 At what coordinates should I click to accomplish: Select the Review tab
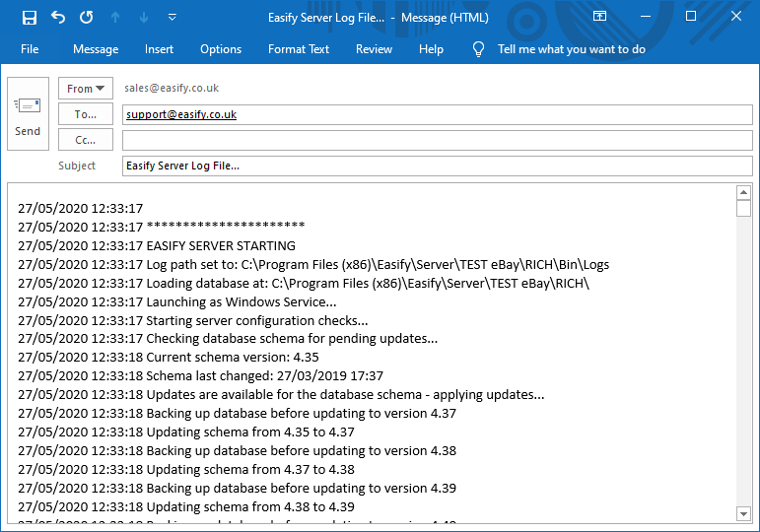[x=374, y=49]
